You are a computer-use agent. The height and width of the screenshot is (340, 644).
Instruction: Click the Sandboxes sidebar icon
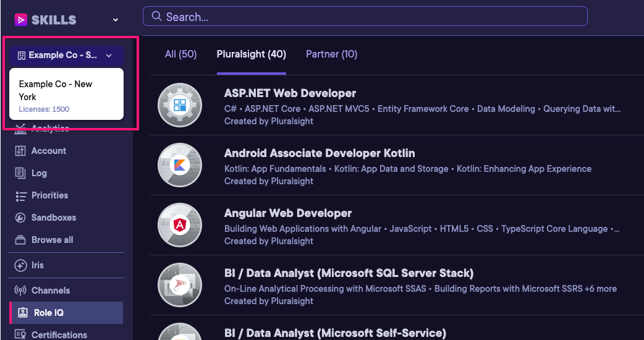[20, 218]
